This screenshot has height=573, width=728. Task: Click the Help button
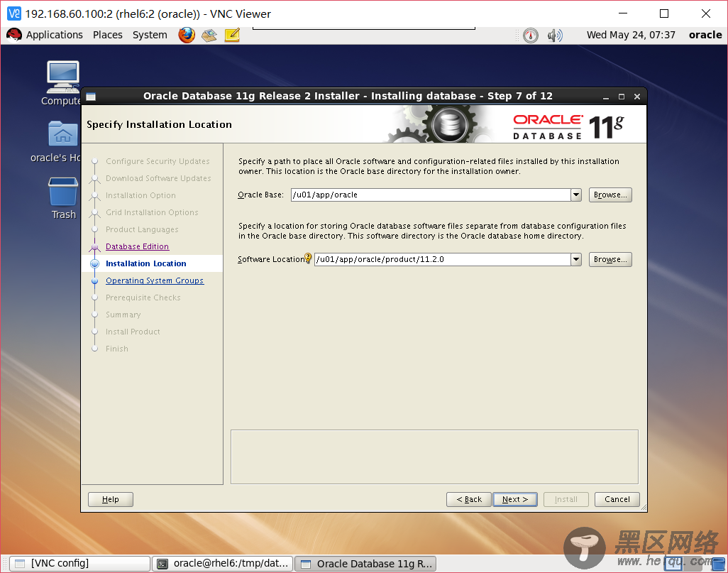point(111,499)
